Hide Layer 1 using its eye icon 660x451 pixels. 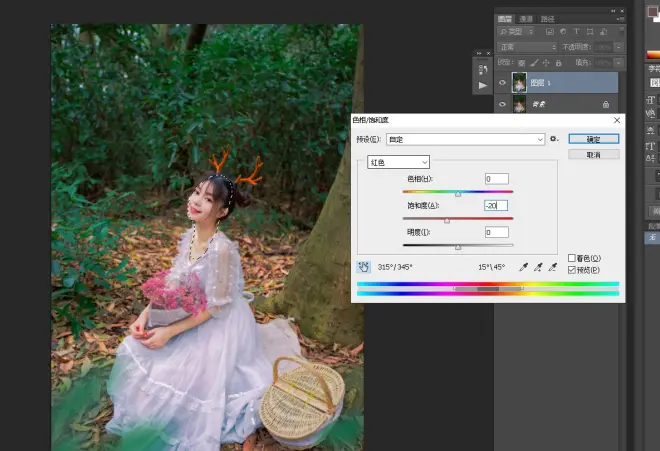click(502, 83)
